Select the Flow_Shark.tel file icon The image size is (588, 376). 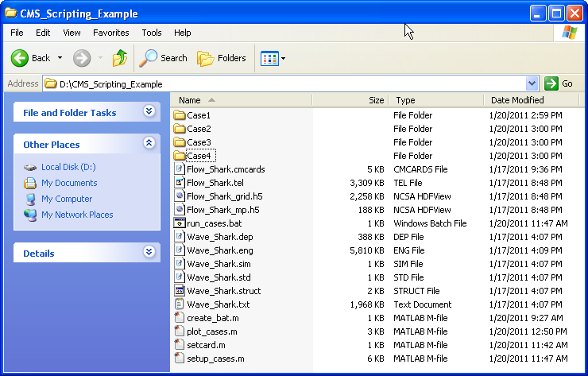click(180, 182)
